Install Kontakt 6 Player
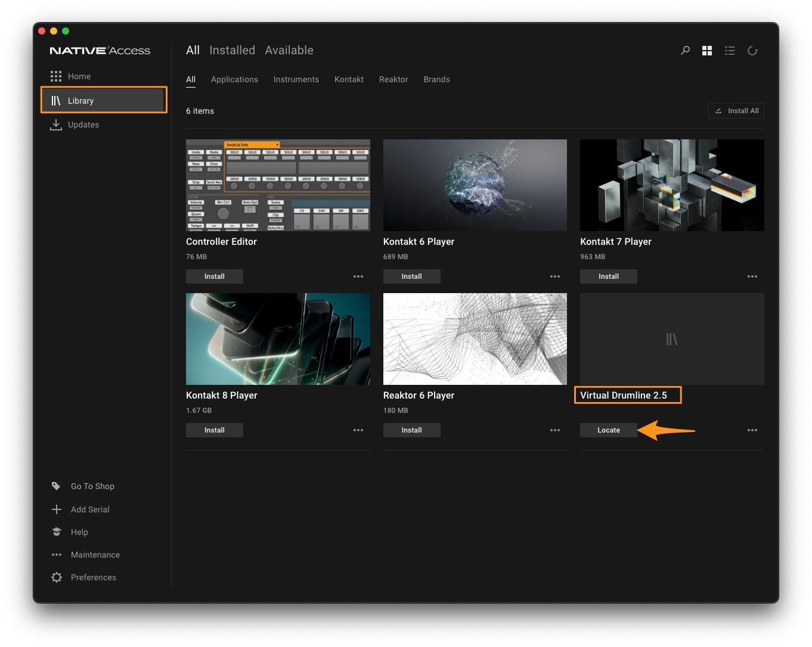This screenshot has height=647, width=812. pyautogui.click(x=412, y=276)
